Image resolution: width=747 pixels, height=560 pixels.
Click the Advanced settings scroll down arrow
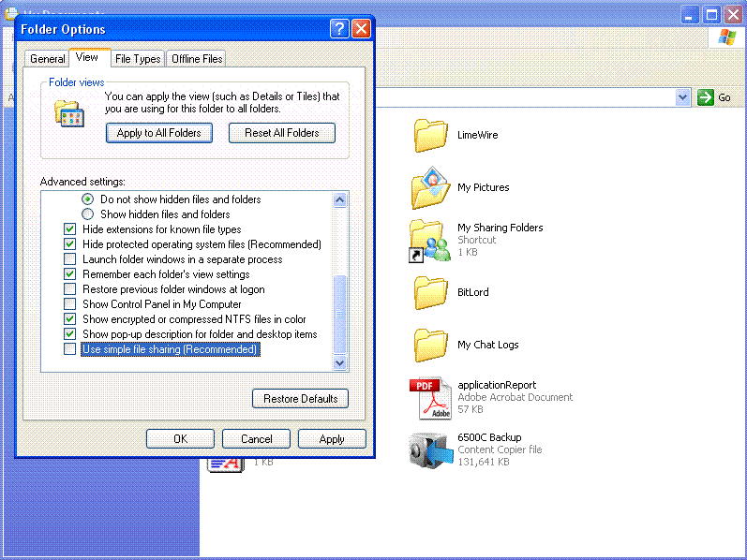tap(340, 363)
